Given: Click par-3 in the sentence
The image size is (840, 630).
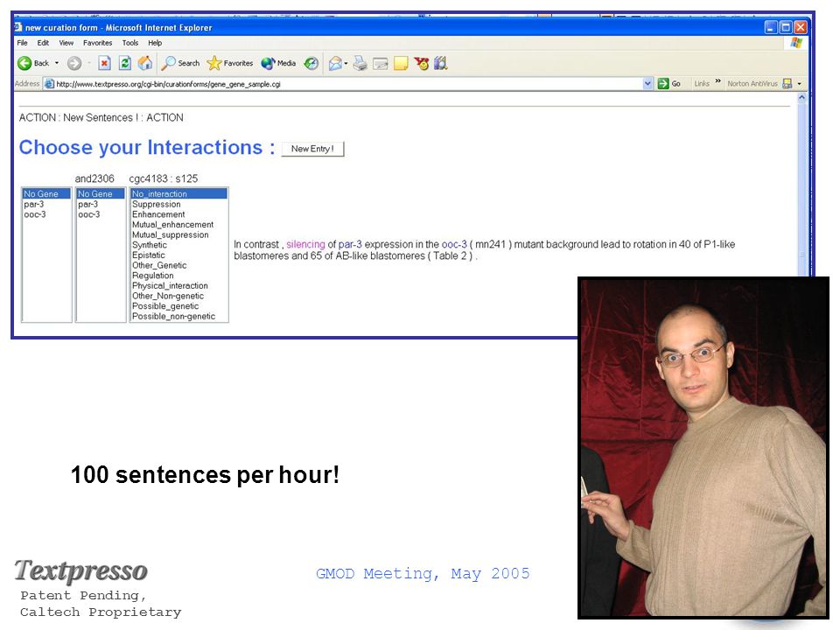Looking at the screenshot, I should [350, 244].
